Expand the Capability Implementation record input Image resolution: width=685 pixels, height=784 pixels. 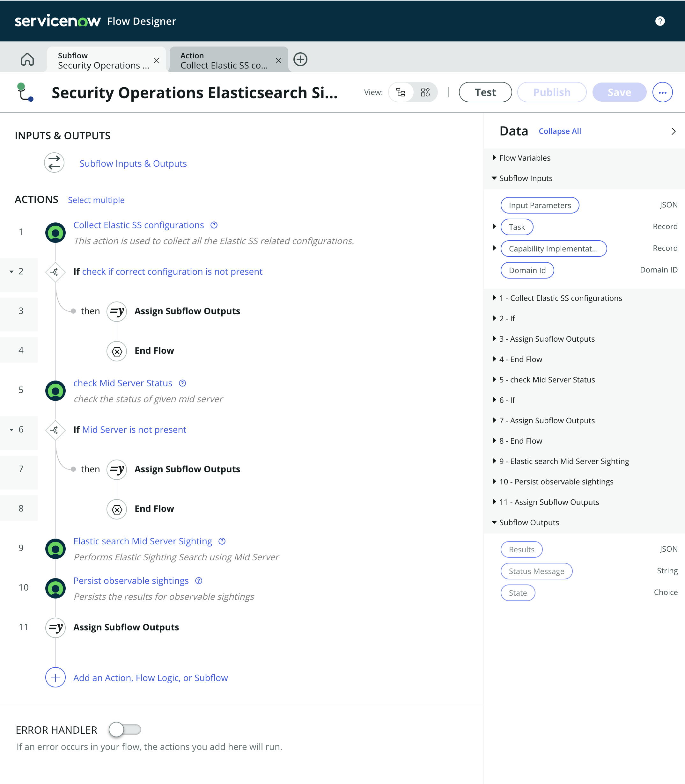click(x=494, y=248)
